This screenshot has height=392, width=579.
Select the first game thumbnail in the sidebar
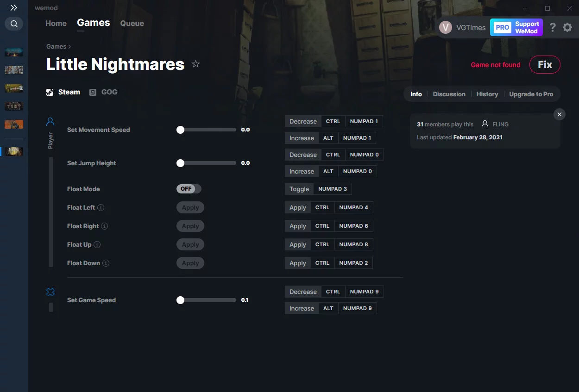(x=14, y=52)
